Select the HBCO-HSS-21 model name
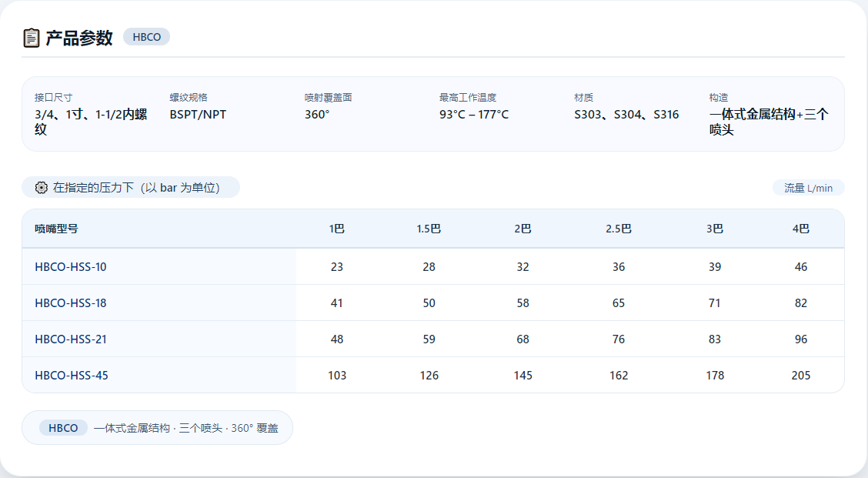868x478 pixels. coord(71,339)
